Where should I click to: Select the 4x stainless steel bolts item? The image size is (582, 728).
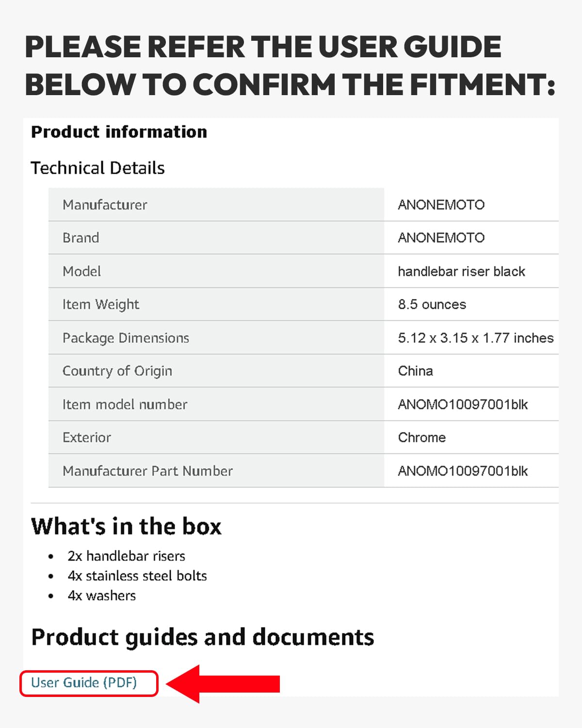pyautogui.click(x=137, y=576)
